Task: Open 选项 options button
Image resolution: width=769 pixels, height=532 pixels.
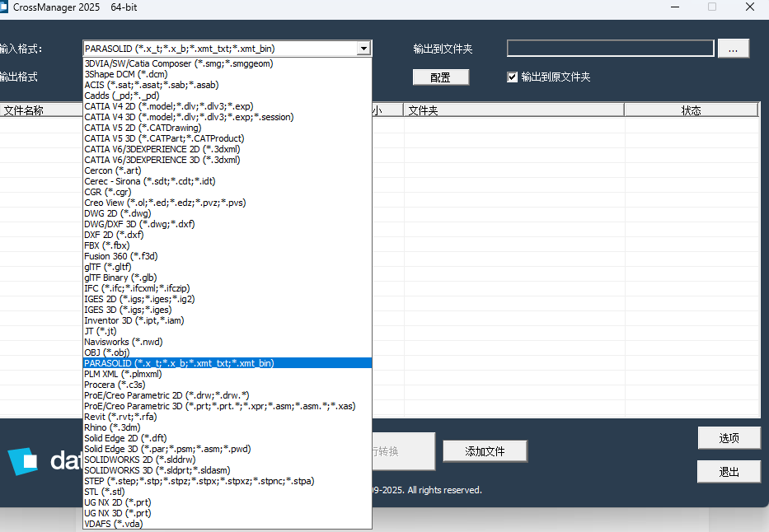Action: click(729, 438)
